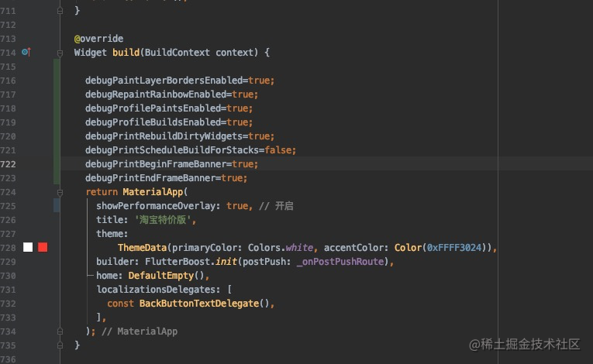Click the // 开启 comment on line 725
The height and width of the screenshot is (364, 593).
276,206
